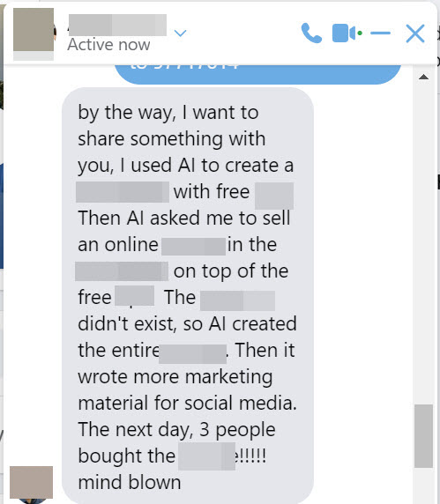Start a video chat with the camera icon
440x504 pixels.
click(x=344, y=33)
